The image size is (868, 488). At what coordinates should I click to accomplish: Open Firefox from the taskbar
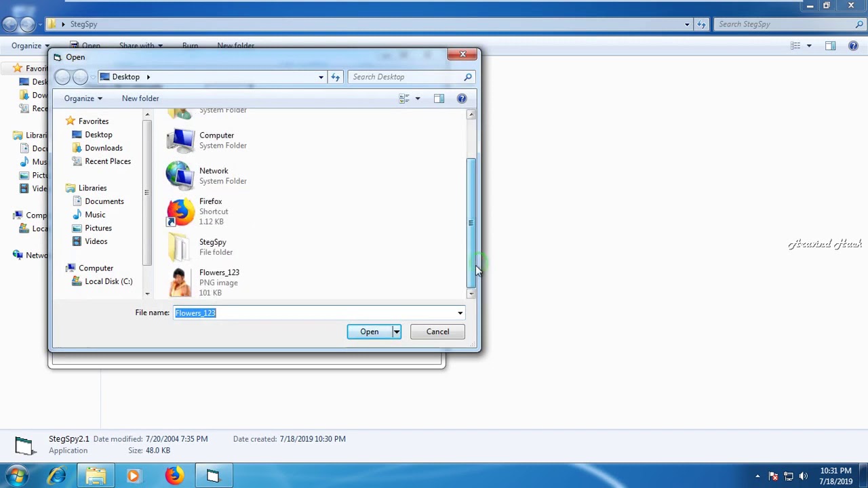click(x=174, y=476)
